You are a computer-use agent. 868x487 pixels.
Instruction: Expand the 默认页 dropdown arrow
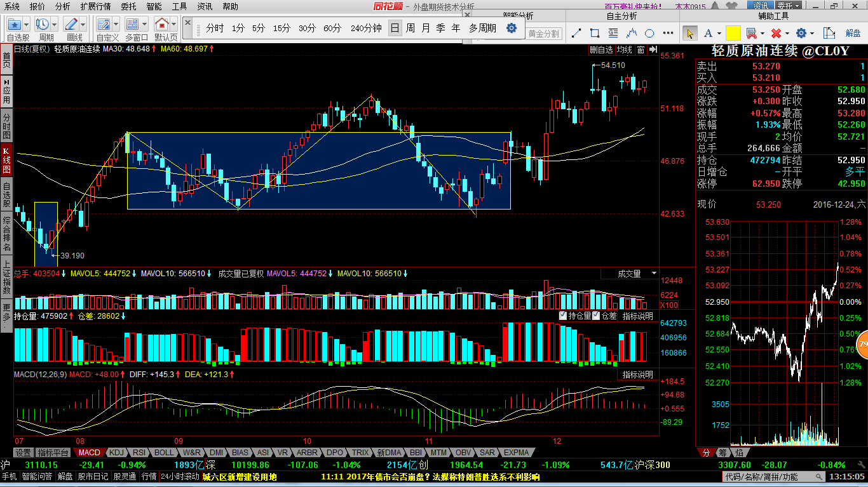pos(174,24)
